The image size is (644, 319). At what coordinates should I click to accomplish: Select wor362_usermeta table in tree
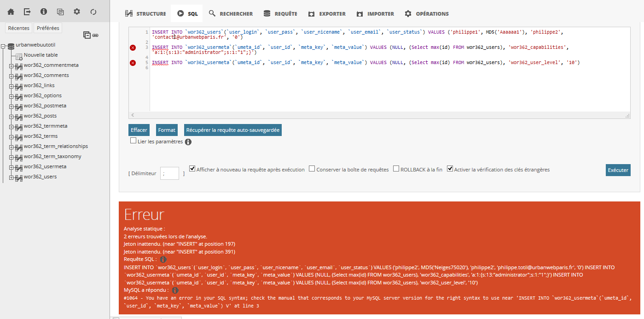coord(45,166)
